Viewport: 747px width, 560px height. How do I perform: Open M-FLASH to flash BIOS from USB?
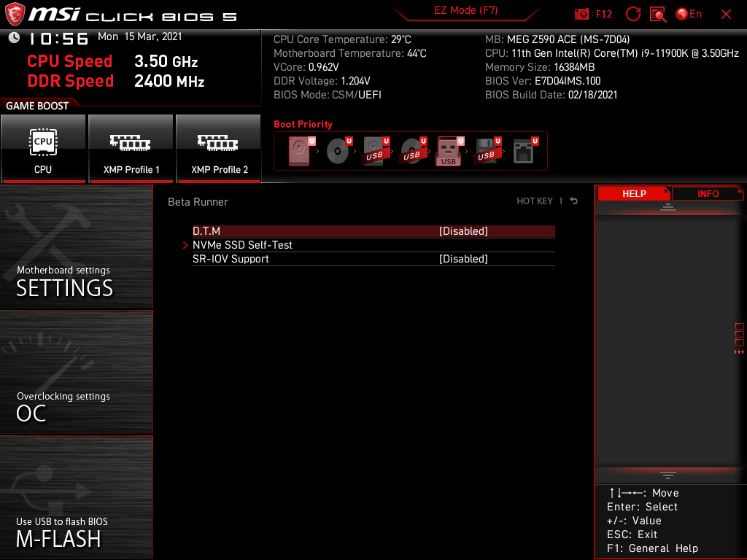tap(76, 497)
